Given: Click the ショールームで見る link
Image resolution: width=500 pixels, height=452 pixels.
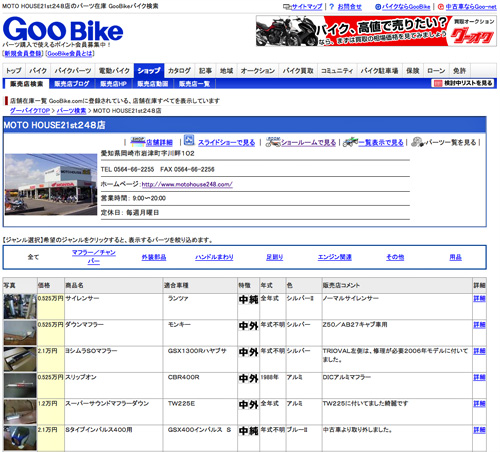Looking at the screenshot, I should click(309, 143).
